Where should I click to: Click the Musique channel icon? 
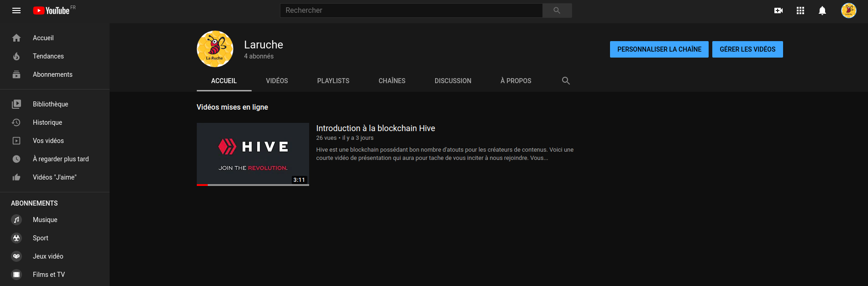click(16, 220)
